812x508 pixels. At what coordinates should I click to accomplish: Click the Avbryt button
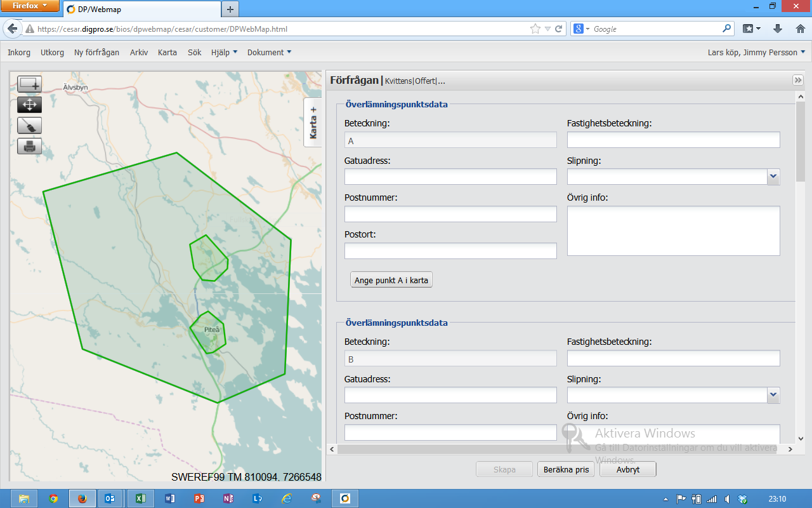627,470
